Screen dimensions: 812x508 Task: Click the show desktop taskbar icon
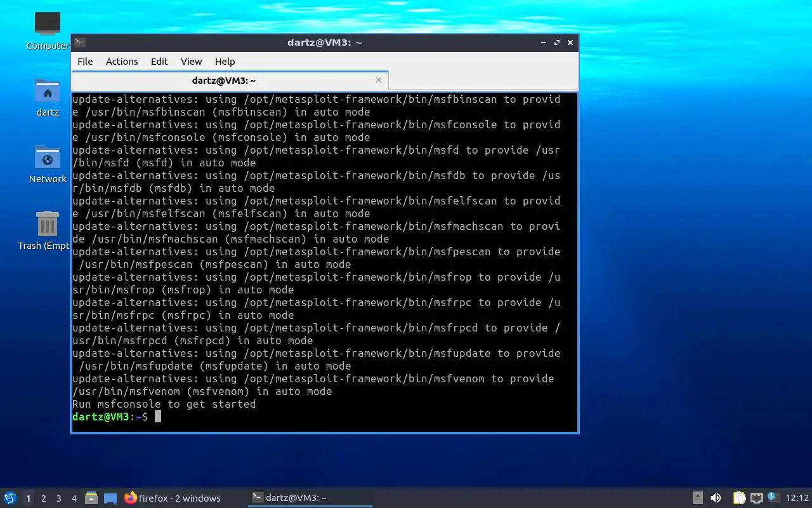tap(110, 498)
